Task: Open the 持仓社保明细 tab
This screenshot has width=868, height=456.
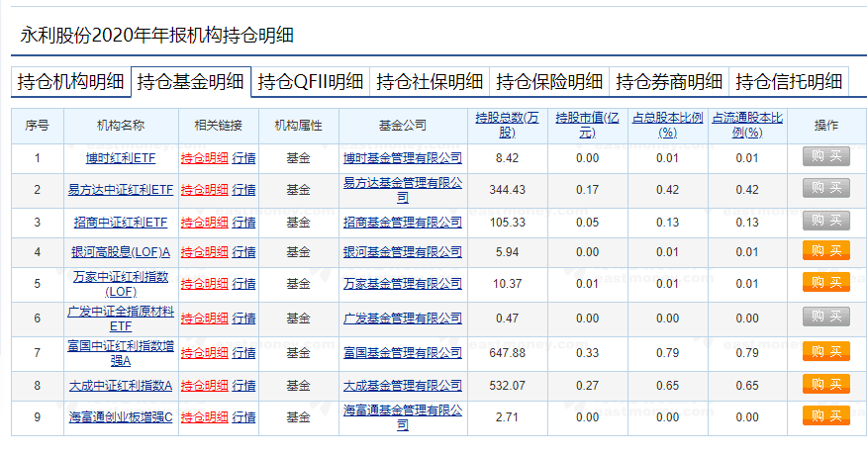Action: [430, 82]
